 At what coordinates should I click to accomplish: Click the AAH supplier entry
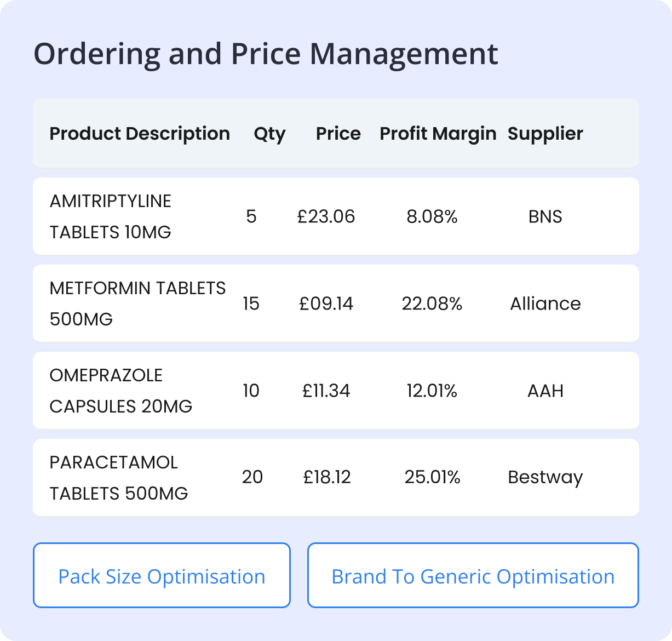(545, 390)
